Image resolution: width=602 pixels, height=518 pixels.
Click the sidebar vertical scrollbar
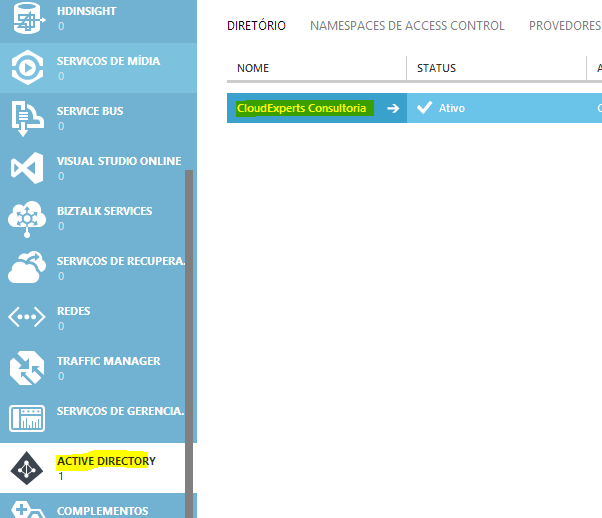189,344
